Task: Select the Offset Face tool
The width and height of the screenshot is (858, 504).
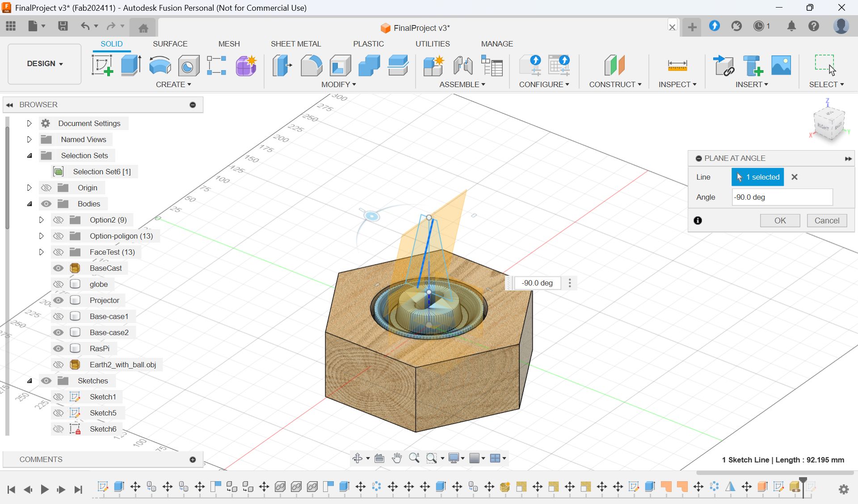Action: coord(398,65)
